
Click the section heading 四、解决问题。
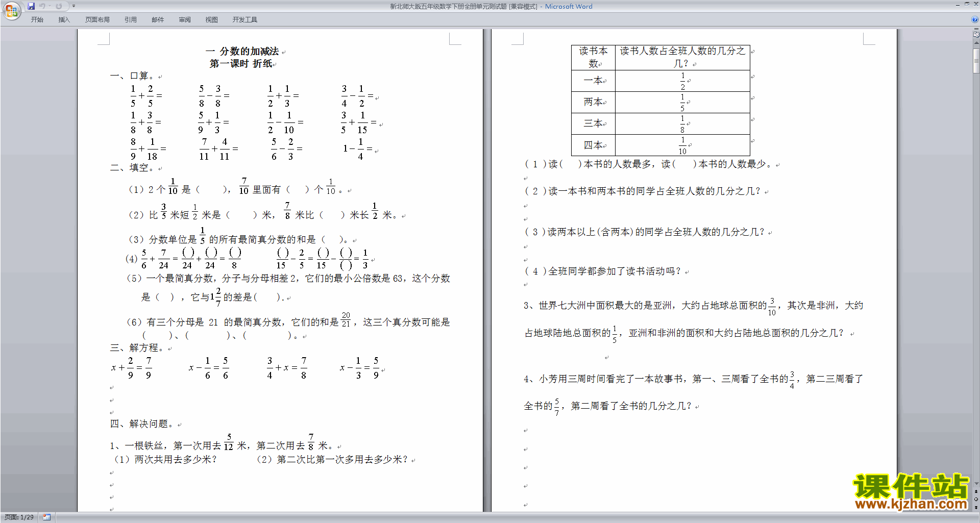142,424
